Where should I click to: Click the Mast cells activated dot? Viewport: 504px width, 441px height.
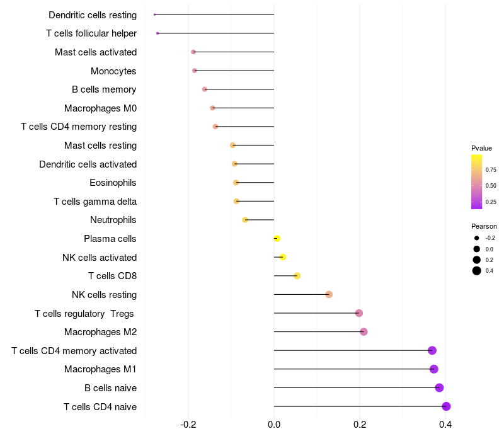(193, 52)
